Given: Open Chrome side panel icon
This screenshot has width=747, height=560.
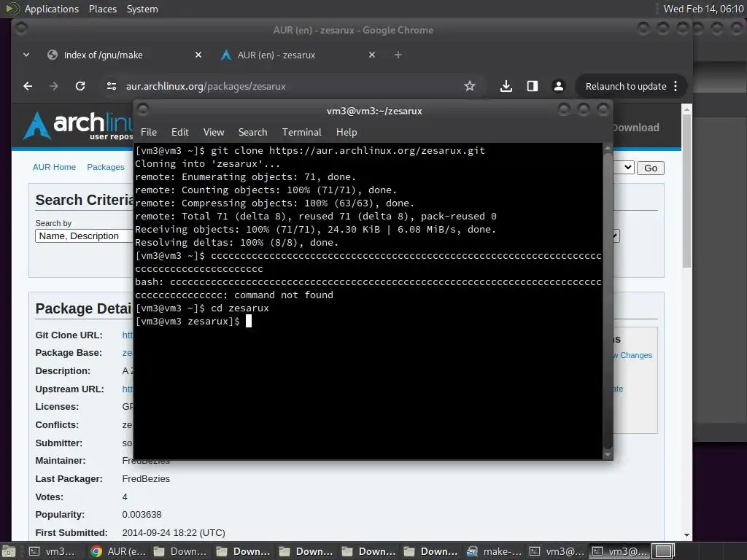Looking at the screenshot, I should tap(533, 86).
